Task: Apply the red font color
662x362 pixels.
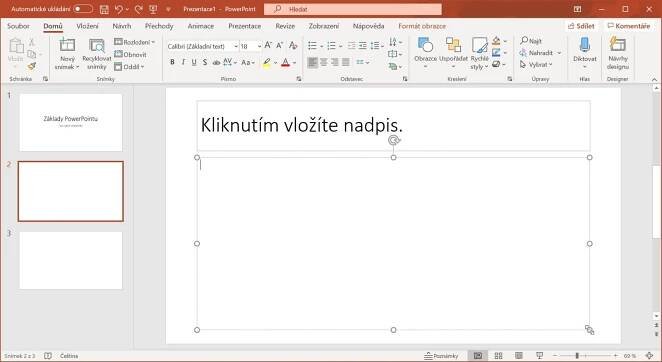Action: coord(285,63)
